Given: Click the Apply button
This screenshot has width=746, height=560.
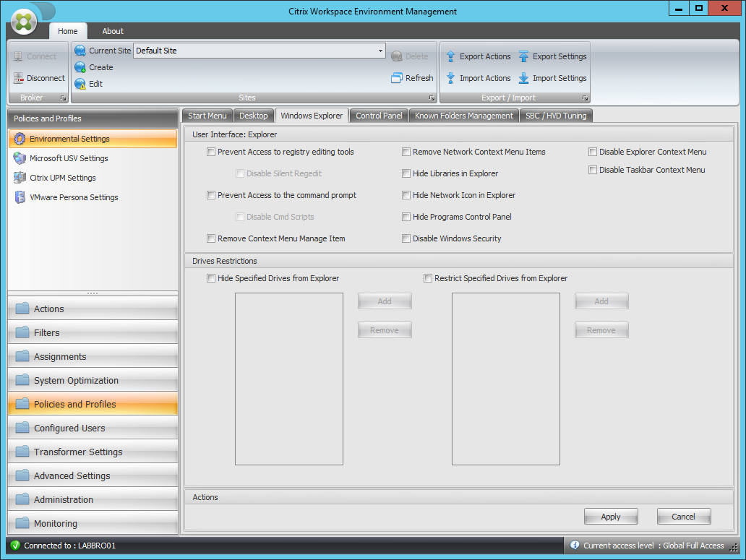Looking at the screenshot, I should tap(611, 516).
